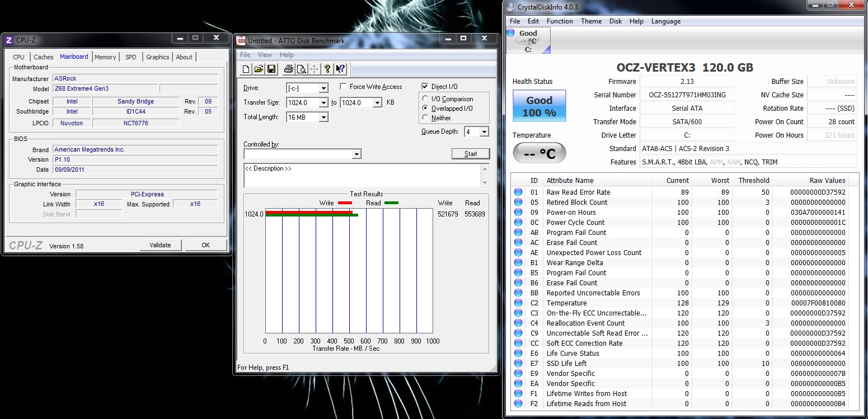Viewport: 868px width, 419px height.
Task: Open the File menu in ATTO Disk Benchmark
Action: (x=245, y=55)
